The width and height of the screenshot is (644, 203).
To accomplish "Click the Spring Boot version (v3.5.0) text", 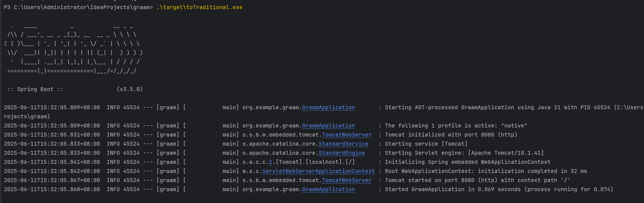I will tap(130, 89).
